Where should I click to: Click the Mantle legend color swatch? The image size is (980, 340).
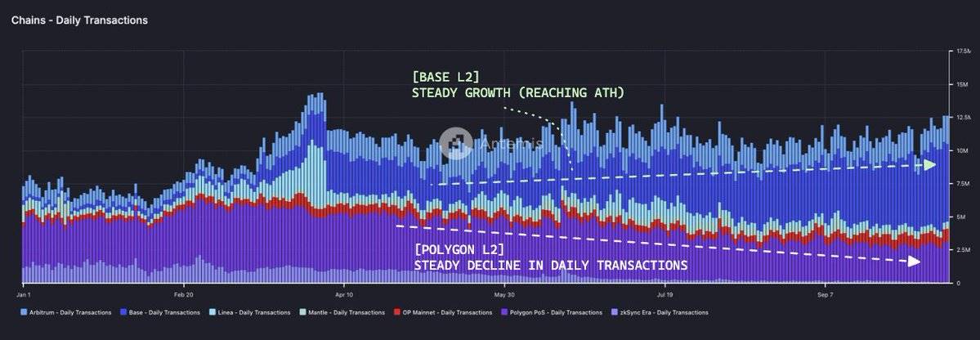click(x=303, y=312)
